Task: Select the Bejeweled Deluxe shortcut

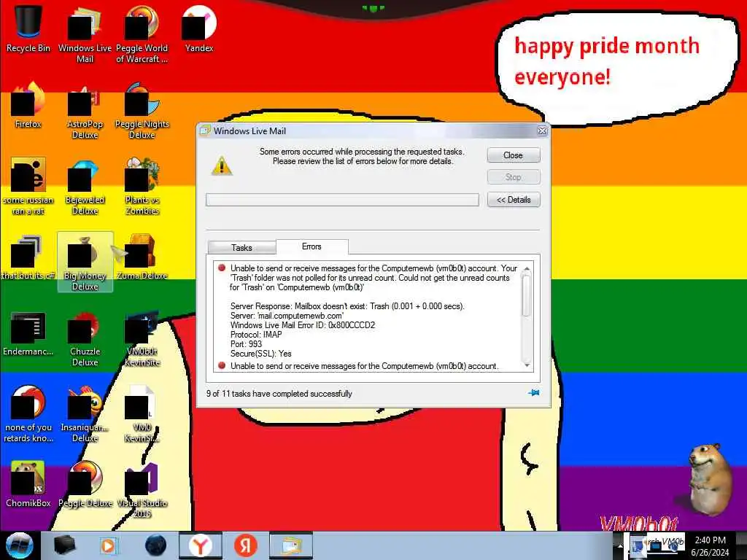Action: [85, 186]
